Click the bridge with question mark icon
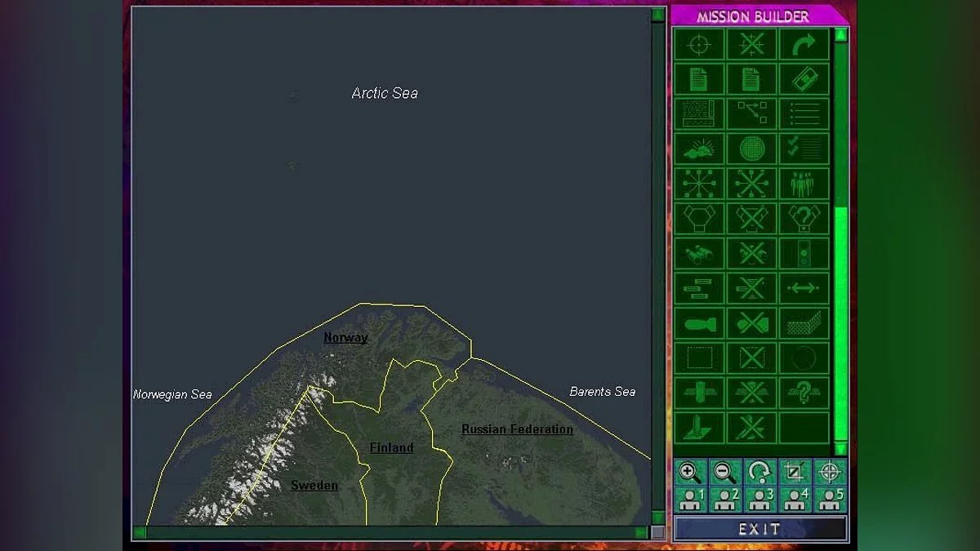This screenshot has width=980, height=551. click(804, 393)
